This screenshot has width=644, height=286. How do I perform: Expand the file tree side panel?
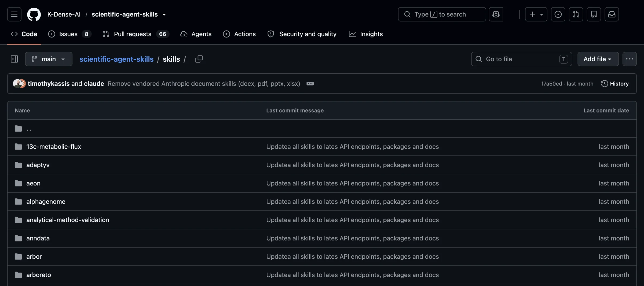(14, 59)
